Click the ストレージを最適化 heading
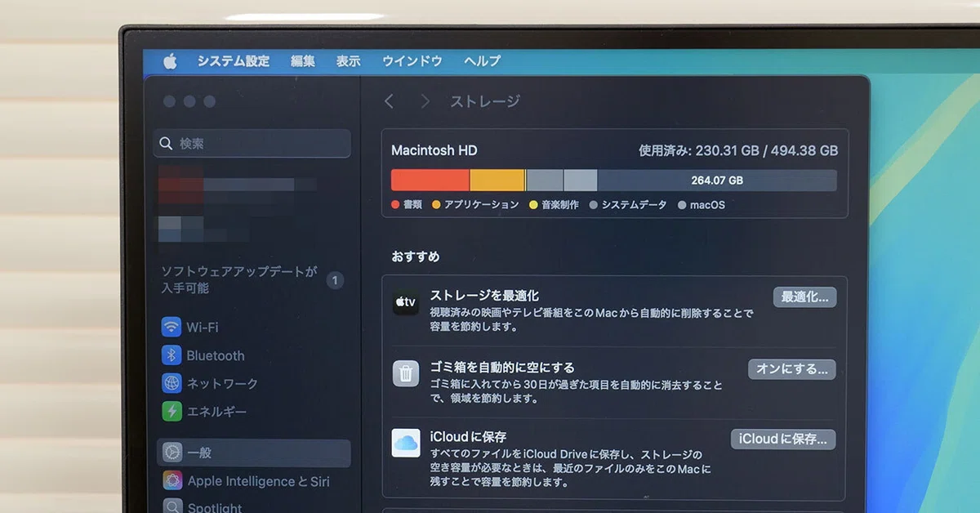The image size is (980, 513). pos(484,296)
